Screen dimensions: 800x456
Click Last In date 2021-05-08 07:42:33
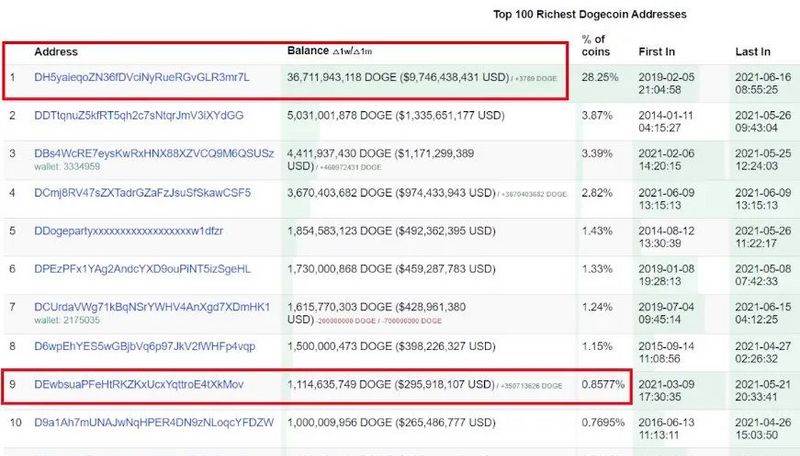(x=763, y=275)
